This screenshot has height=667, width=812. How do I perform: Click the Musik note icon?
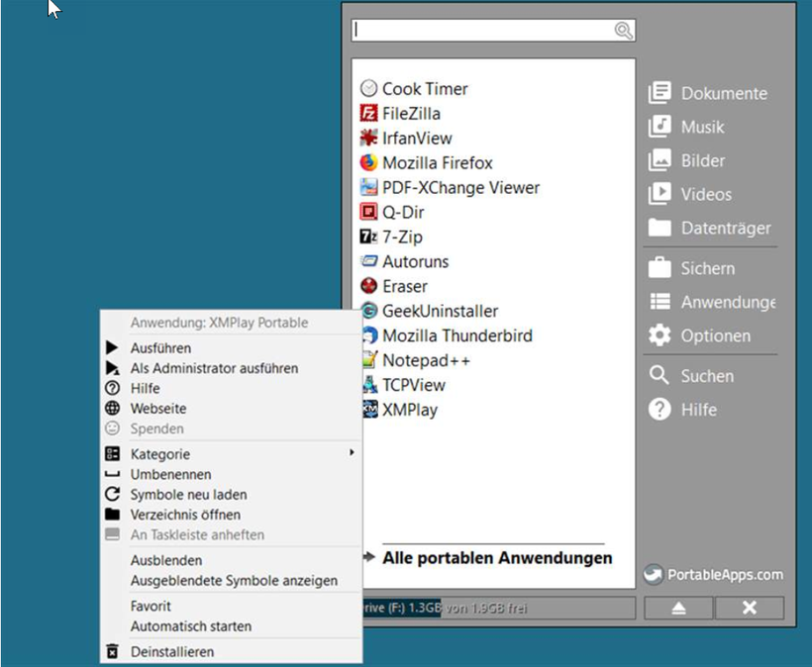click(660, 127)
